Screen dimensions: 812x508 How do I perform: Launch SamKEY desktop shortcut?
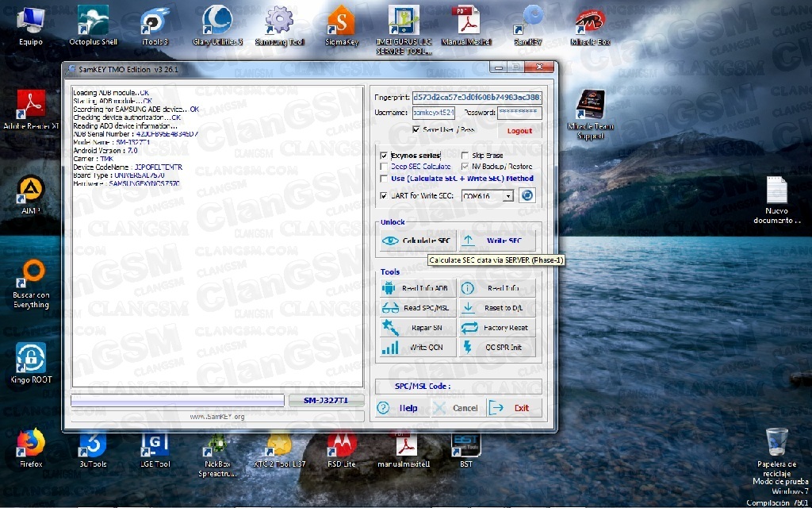(x=528, y=26)
